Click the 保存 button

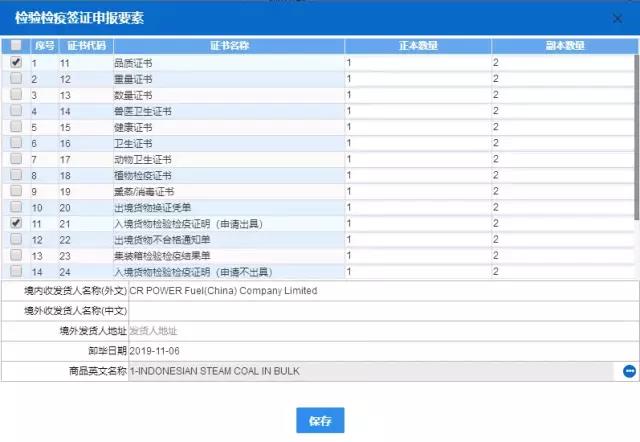pyautogui.click(x=320, y=420)
